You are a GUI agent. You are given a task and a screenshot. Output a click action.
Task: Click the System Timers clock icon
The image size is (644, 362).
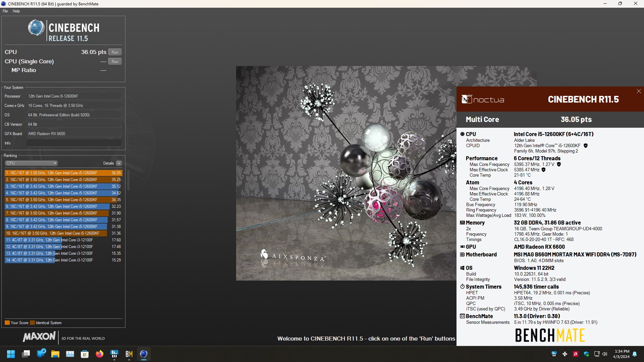(462, 287)
